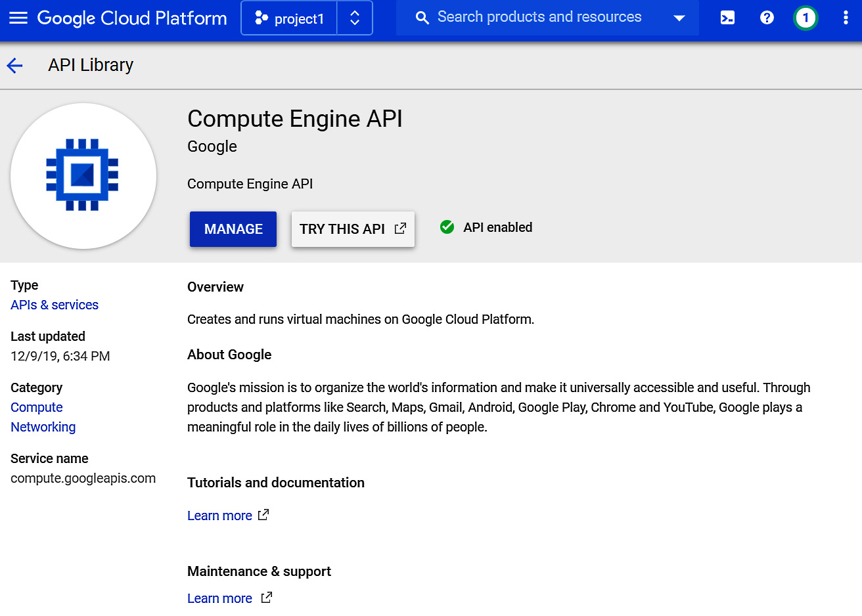Click the MANAGE button
Viewport: 862px width, 616px height.
[233, 229]
